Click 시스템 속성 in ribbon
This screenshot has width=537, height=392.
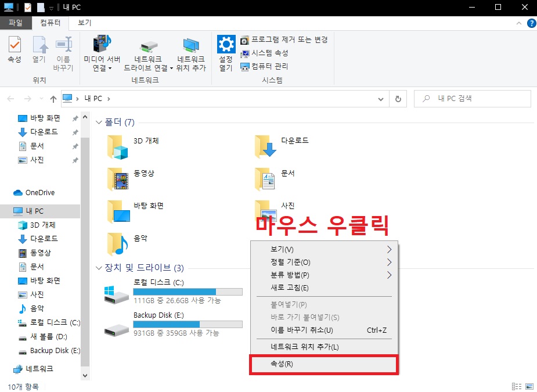click(264, 53)
